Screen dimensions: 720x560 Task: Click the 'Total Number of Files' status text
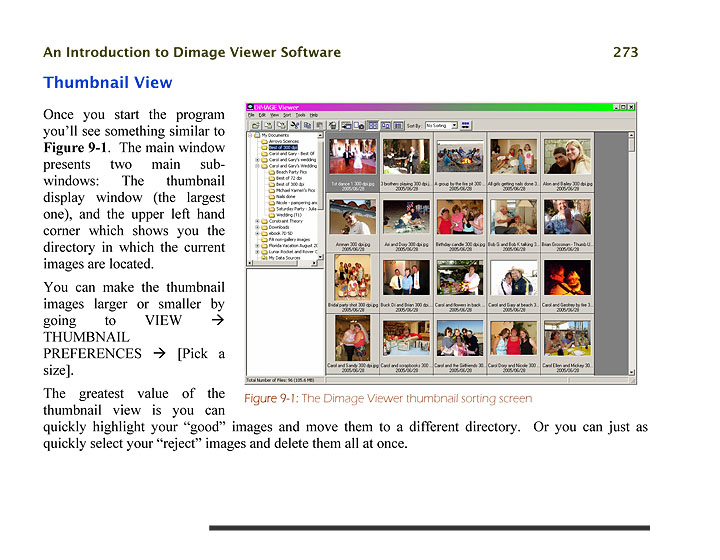(x=280, y=380)
